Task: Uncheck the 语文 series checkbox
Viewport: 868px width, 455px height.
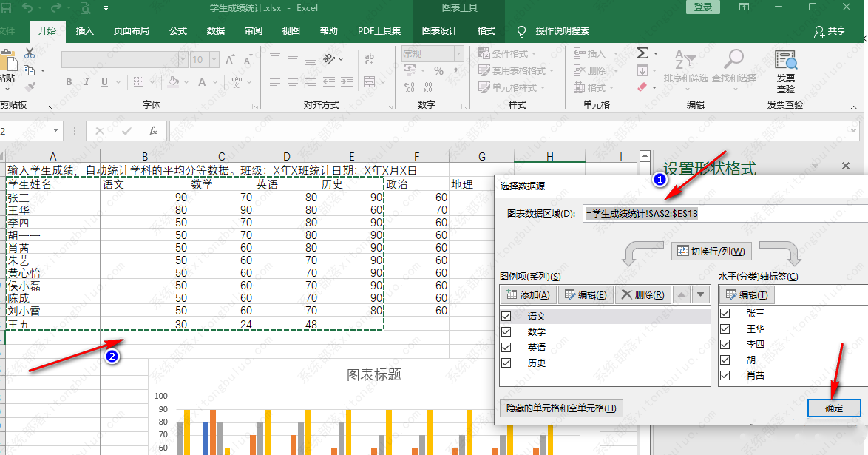Action: coord(506,316)
